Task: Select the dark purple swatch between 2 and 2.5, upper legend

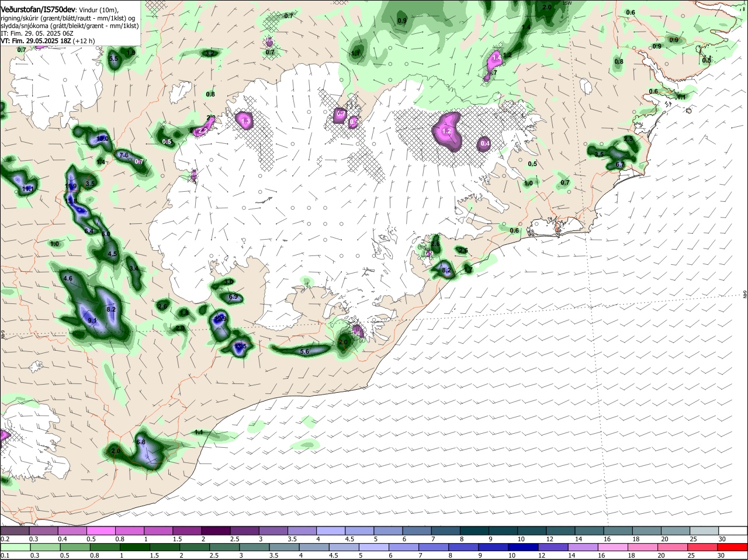Action: (216, 531)
